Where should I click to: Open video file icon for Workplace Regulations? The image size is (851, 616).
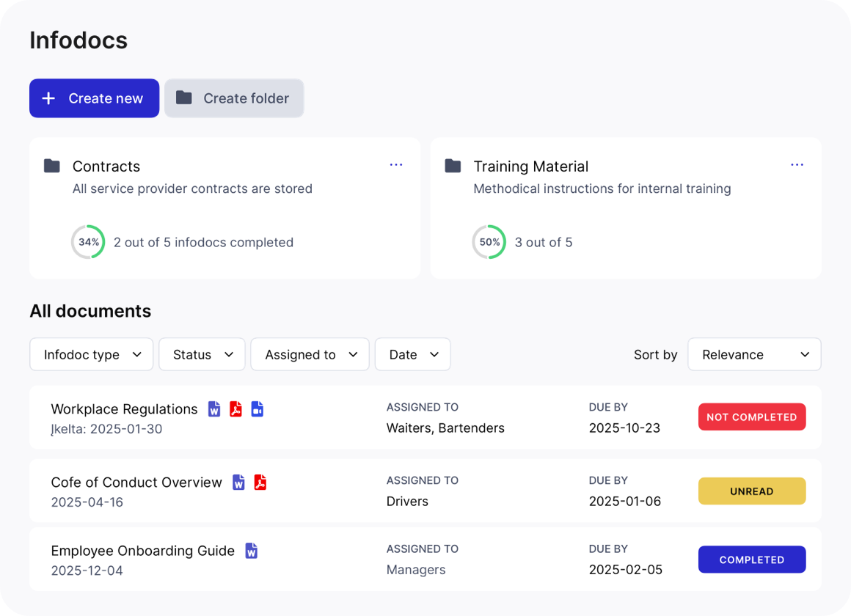point(257,409)
